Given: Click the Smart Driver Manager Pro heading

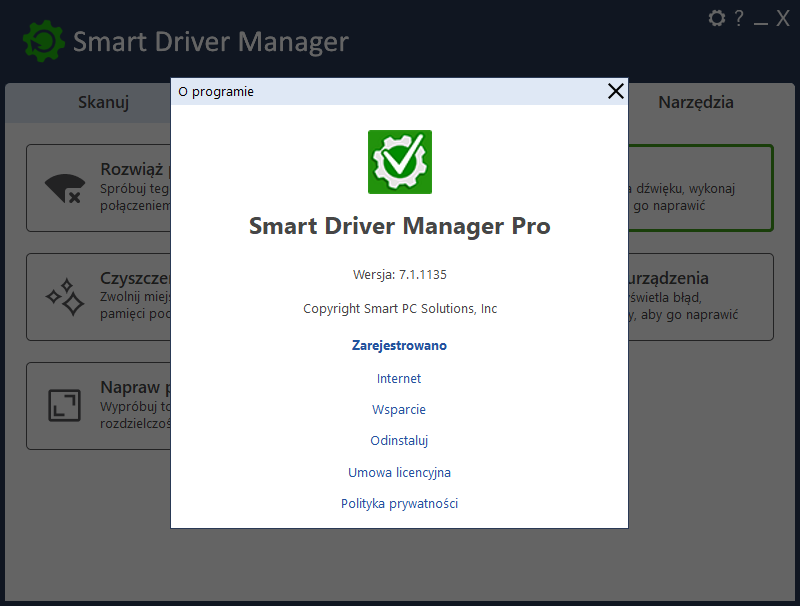Looking at the screenshot, I should [400, 226].
